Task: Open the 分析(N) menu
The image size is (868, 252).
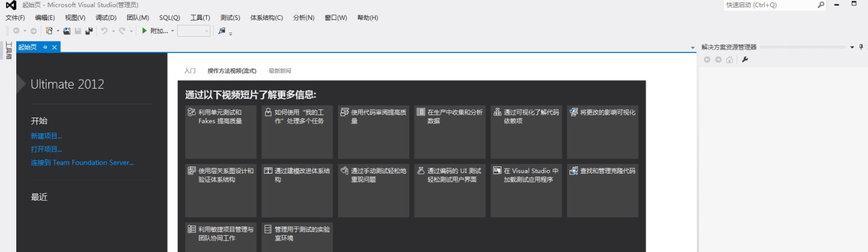Action: tap(304, 17)
